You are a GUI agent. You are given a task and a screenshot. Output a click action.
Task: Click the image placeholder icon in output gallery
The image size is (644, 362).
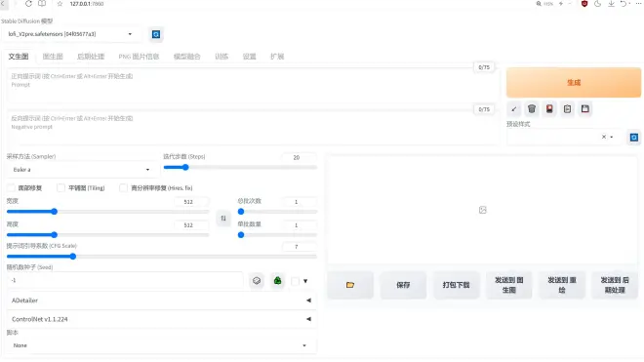(483, 210)
